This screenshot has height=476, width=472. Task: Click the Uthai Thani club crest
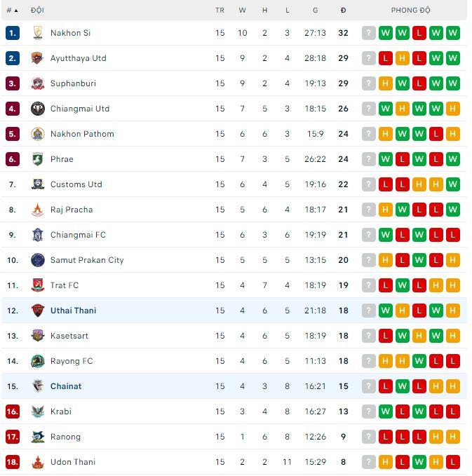coord(38,311)
